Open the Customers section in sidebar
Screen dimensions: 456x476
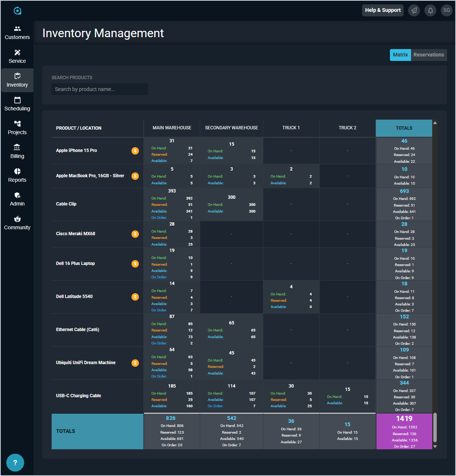coord(17,33)
